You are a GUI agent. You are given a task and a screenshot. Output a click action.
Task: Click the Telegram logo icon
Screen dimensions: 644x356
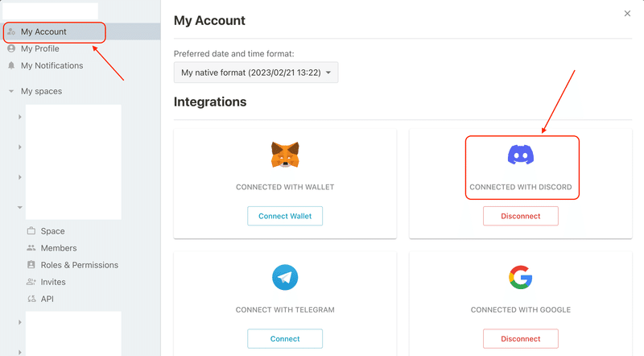click(285, 278)
